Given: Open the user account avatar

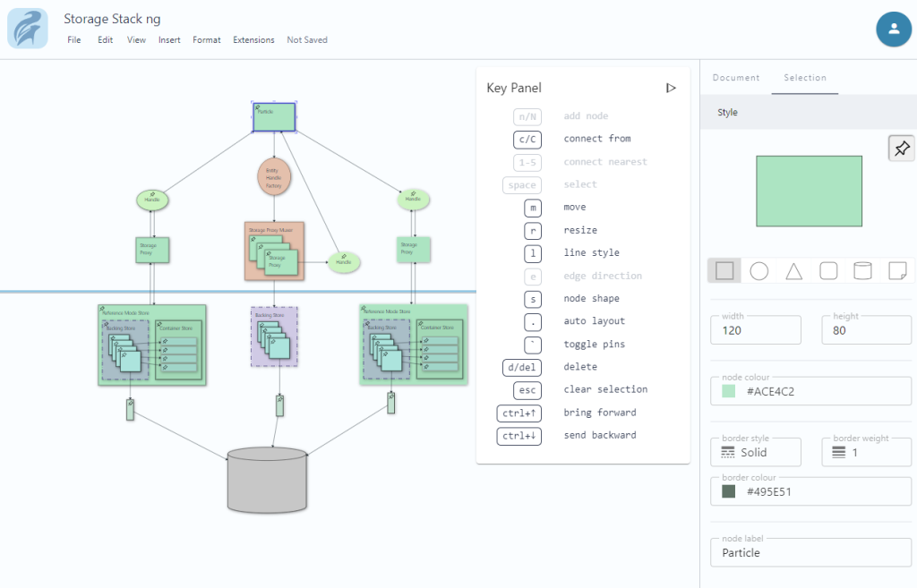Looking at the screenshot, I should (893, 29).
